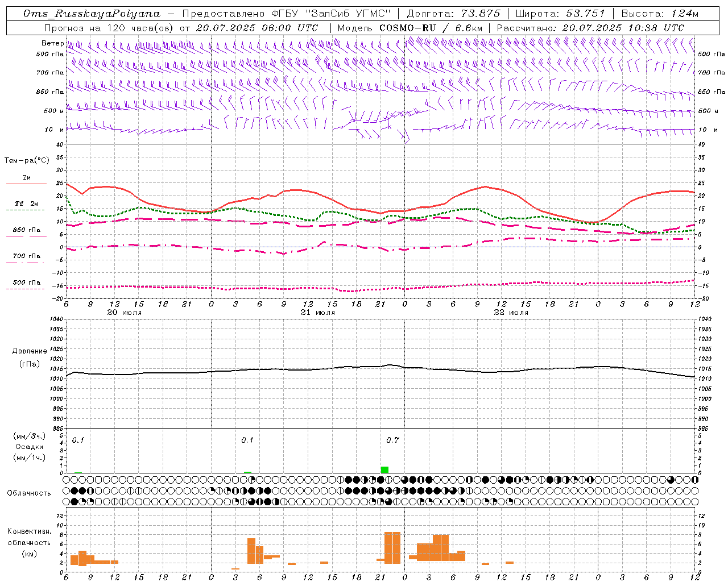Click the (мм/1ч.) precipitation unit label
The image size is (728, 582).
coord(30,458)
